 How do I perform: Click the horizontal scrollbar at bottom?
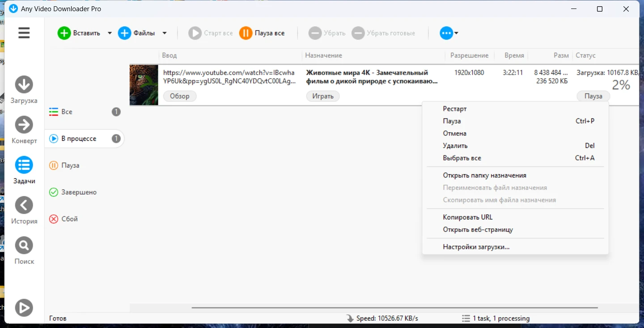394,308
